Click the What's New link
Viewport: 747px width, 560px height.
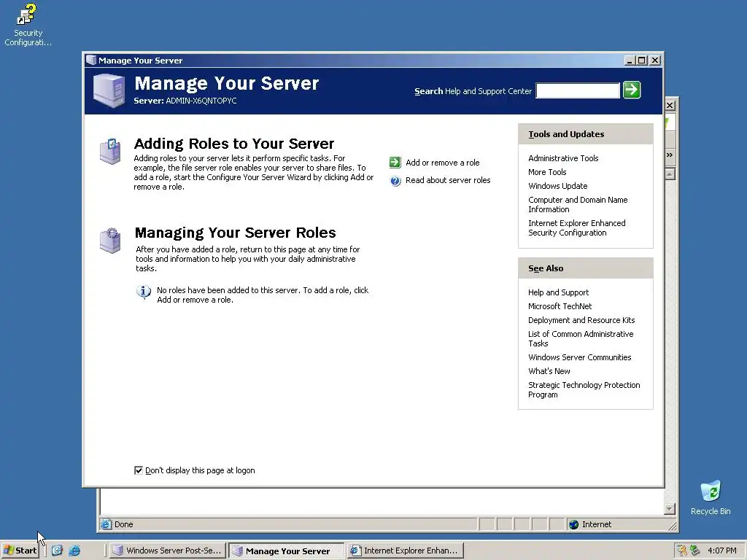[x=549, y=371]
